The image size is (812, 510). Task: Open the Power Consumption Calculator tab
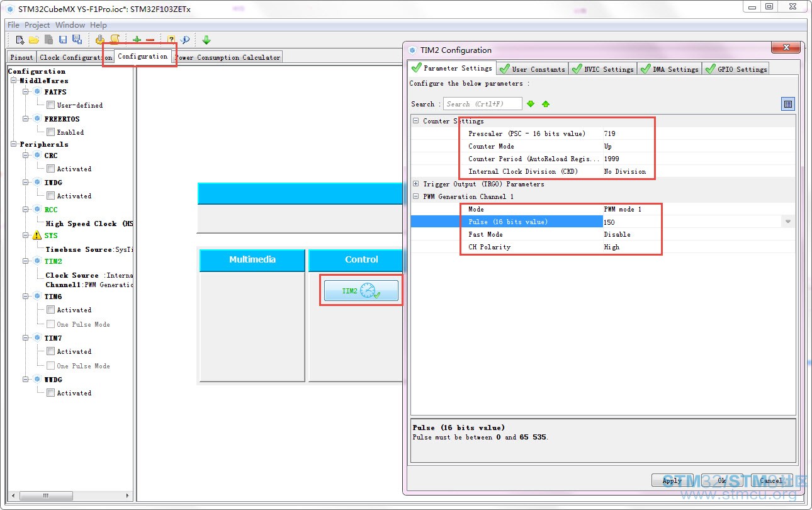pos(227,57)
